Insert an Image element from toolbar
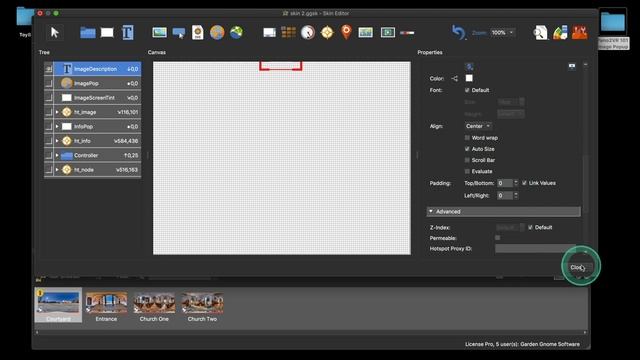Screen dimensions: 640x360 pos(159,32)
